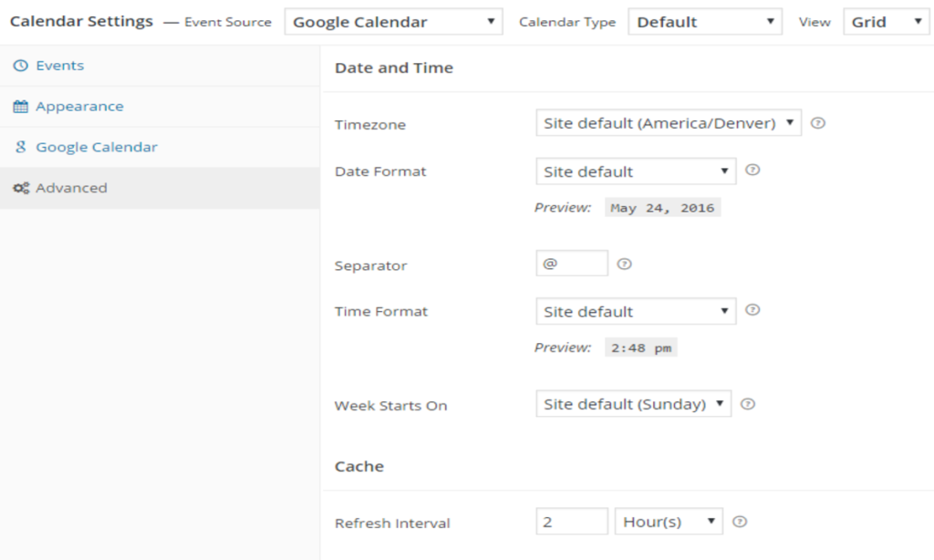Open the Timezone help tooltip
The width and height of the screenshot is (934, 560).
click(817, 121)
